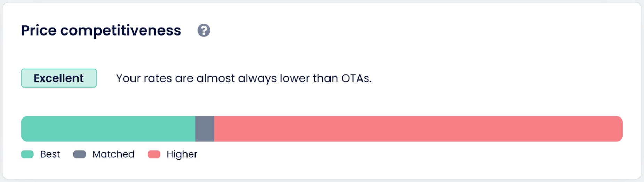The width and height of the screenshot is (644, 182).
Task: Click the word Excellent inside the badge
Action: click(x=59, y=78)
